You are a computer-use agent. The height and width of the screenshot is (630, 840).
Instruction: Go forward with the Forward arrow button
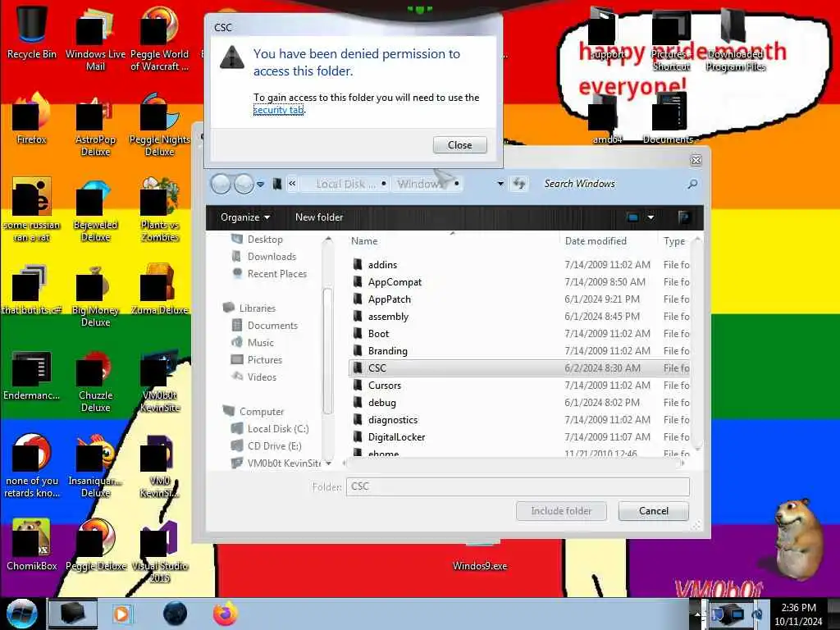click(244, 184)
